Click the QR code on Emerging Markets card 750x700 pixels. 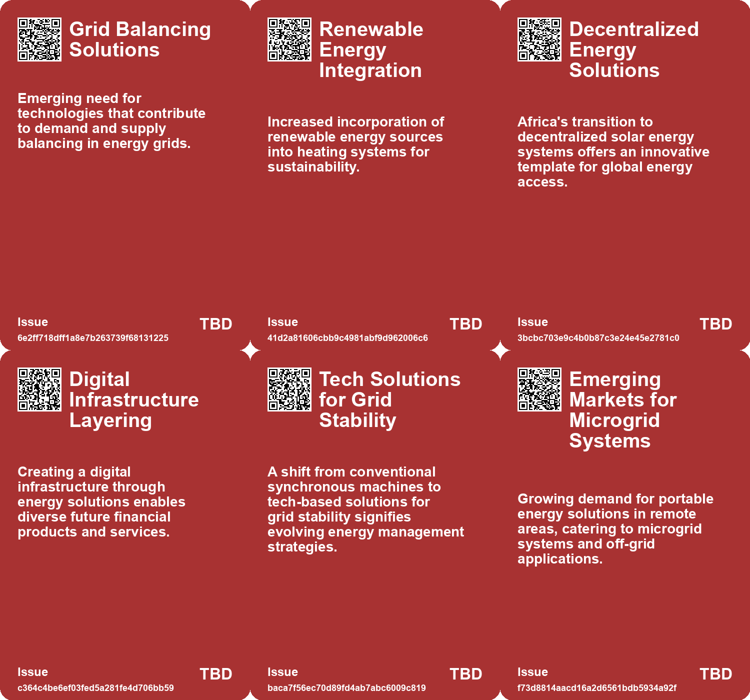click(x=539, y=389)
